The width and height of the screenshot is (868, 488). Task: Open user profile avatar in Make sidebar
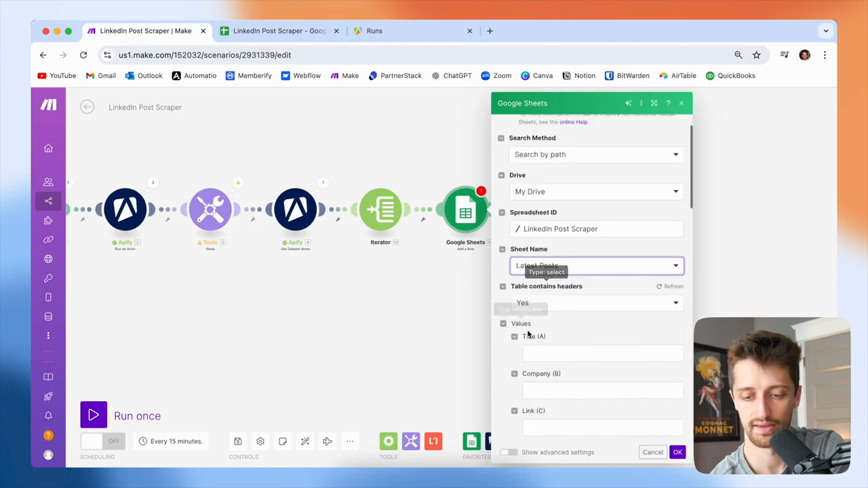48,455
